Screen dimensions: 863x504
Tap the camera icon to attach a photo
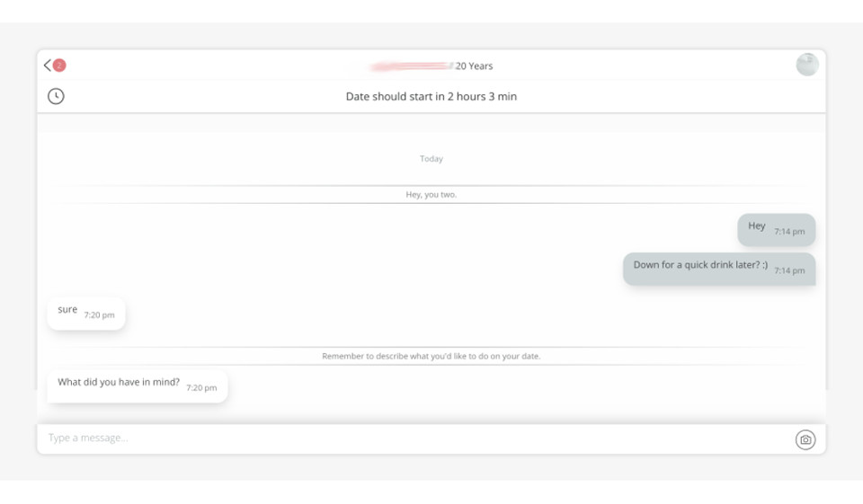[805, 439]
